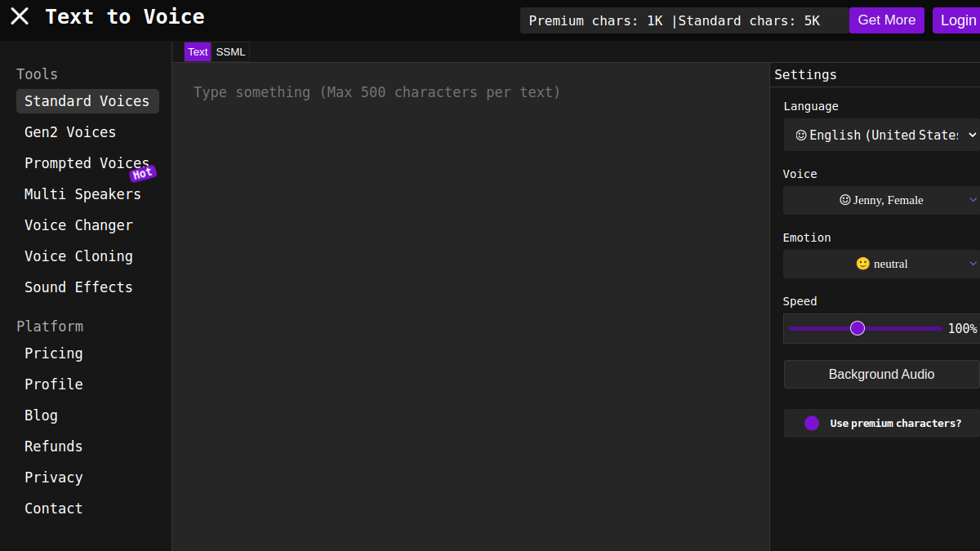
Task: Open the Language dropdown
Action: click(881, 135)
